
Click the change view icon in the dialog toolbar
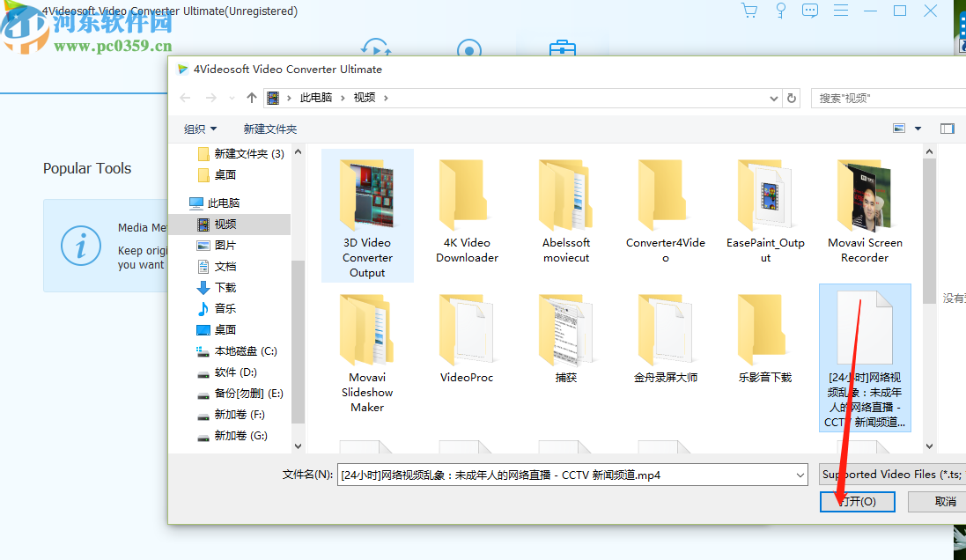tap(900, 128)
